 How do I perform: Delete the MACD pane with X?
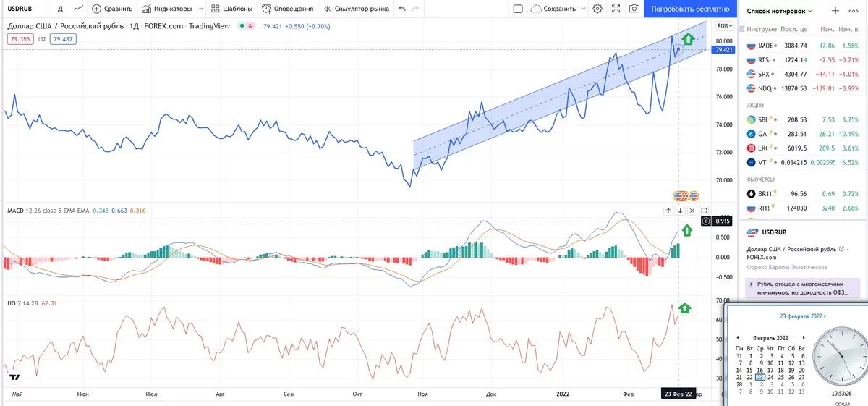(692, 211)
